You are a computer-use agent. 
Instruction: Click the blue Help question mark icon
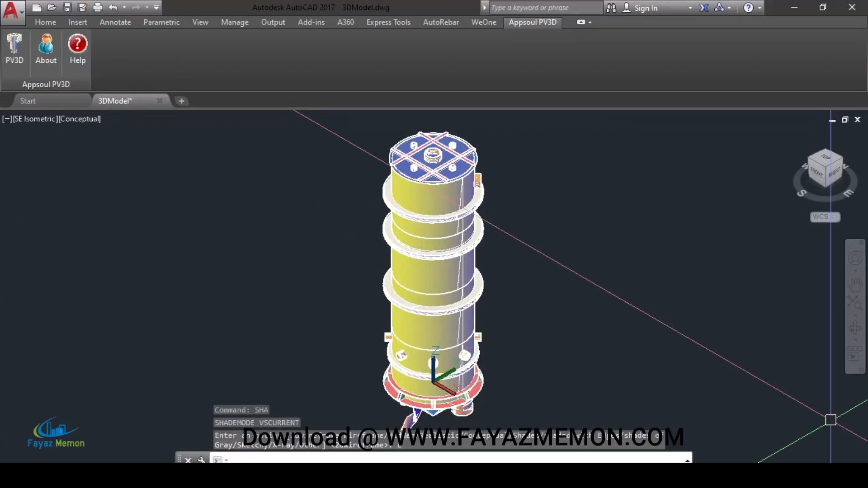click(749, 8)
